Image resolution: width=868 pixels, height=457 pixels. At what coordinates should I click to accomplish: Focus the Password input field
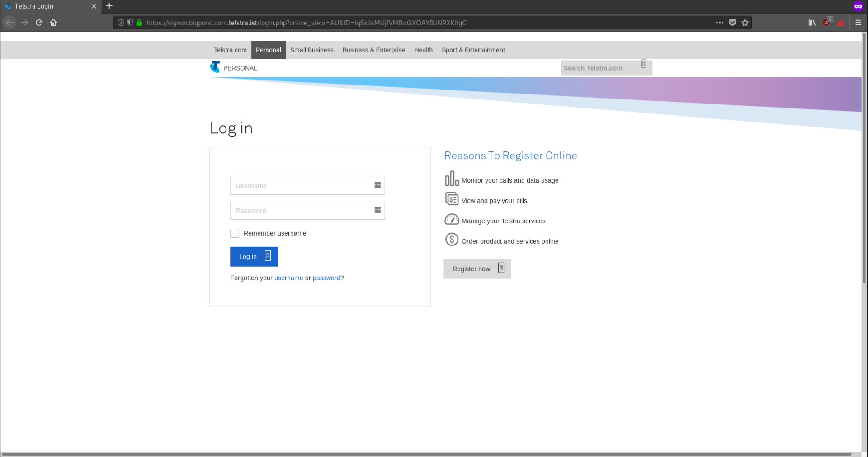(x=307, y=211)
